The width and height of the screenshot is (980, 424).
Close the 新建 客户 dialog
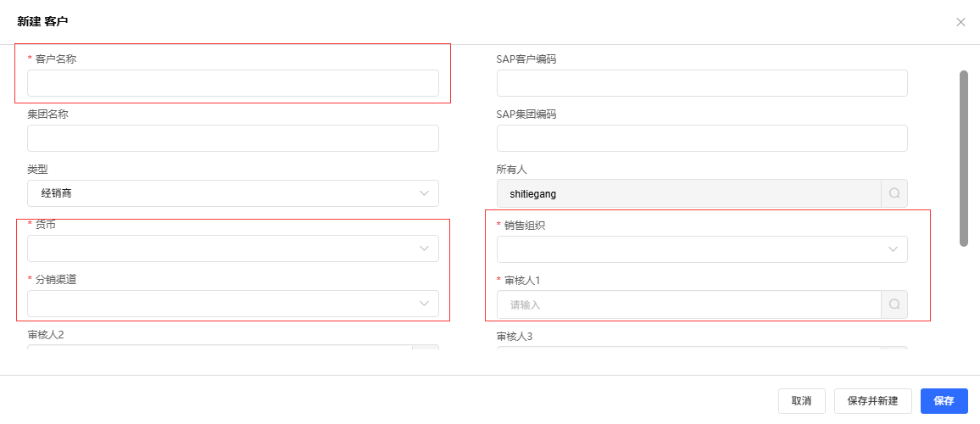(x=961, y=22)
